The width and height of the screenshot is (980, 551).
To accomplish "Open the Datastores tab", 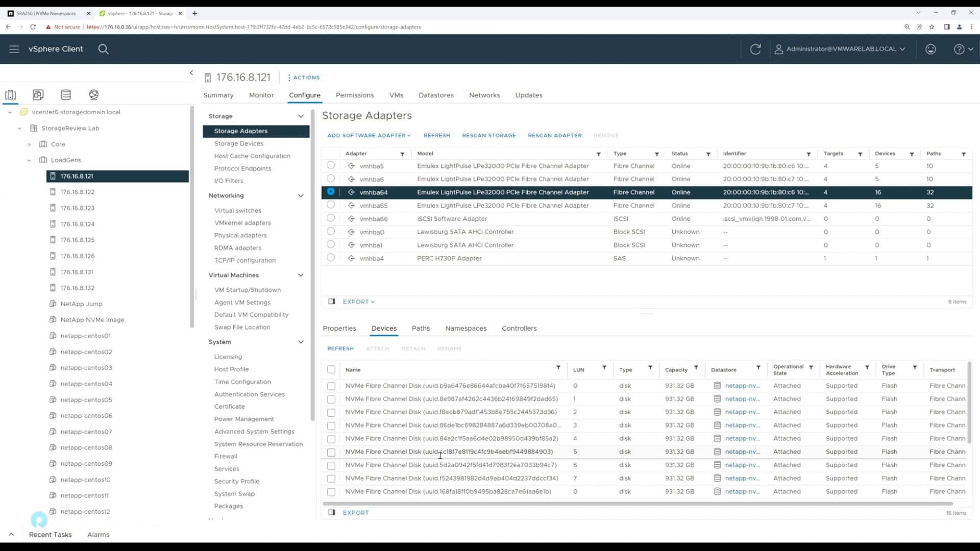I will coord(436,95).
